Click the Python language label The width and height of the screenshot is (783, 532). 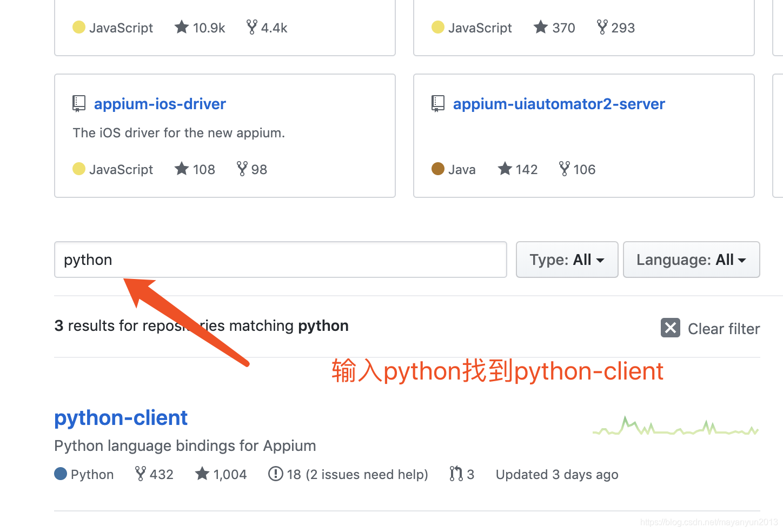pyautogui.click(x=92, y=474)
